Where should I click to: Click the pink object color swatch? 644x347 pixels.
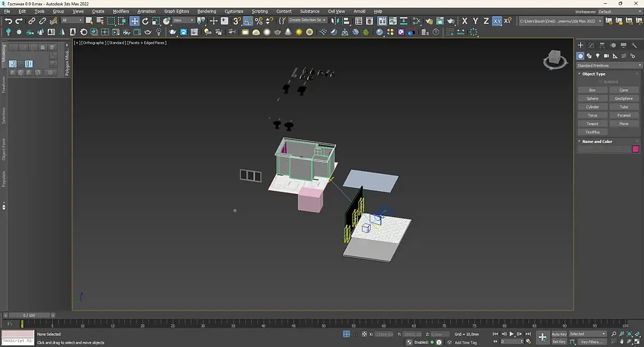635,149
